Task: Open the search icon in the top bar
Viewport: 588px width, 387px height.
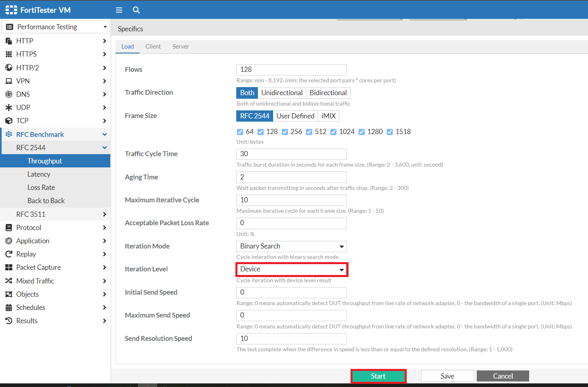Action: 136,10
